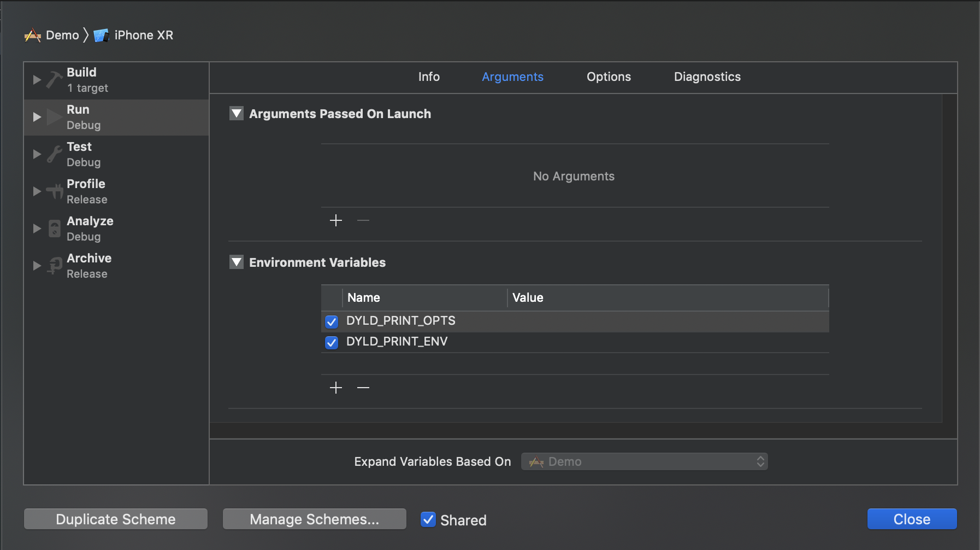Open the Diagnostics tab
Image resolution: width=980 pixels, height=550 pixels.
point(707,77)
